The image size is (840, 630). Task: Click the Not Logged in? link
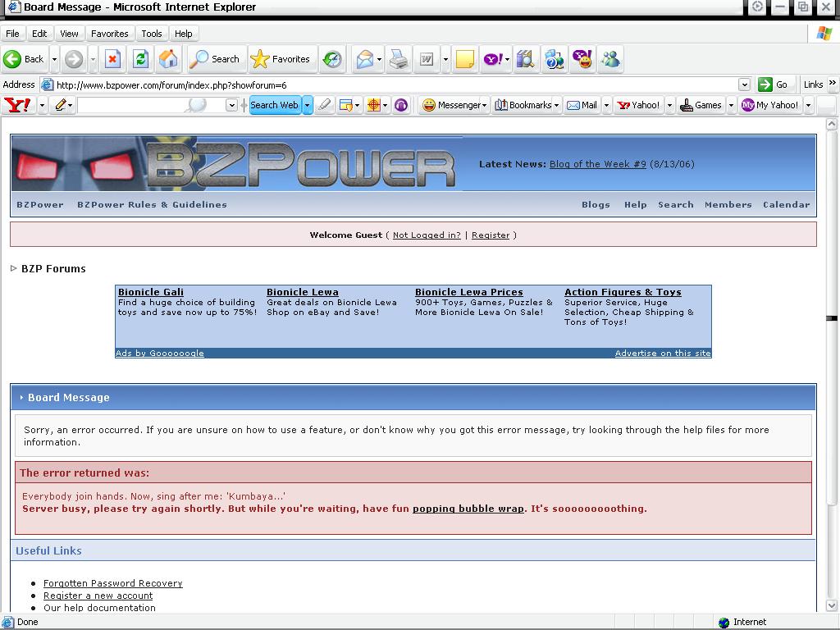click(x=427, y=235)
